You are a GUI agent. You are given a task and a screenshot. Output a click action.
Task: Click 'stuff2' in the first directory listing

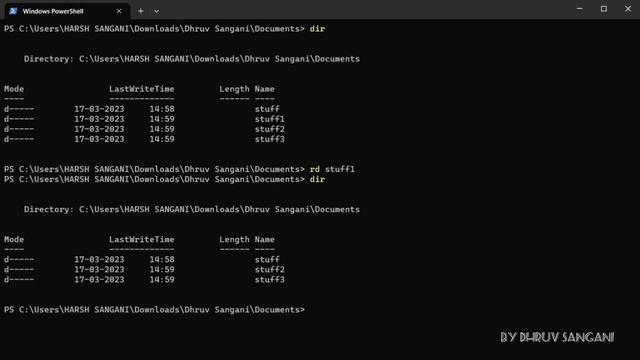[x=269, y=129]
